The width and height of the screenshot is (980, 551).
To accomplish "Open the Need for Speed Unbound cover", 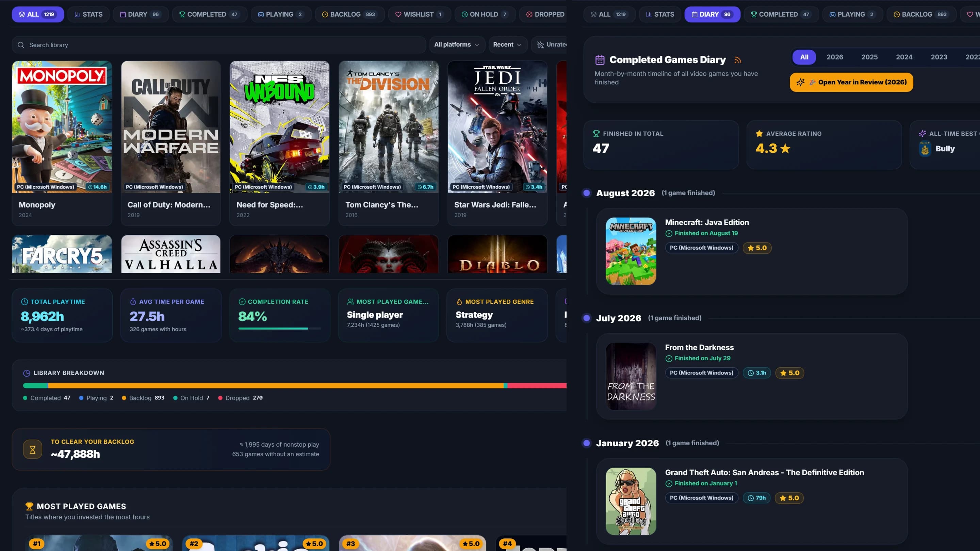I will [280, 127].
